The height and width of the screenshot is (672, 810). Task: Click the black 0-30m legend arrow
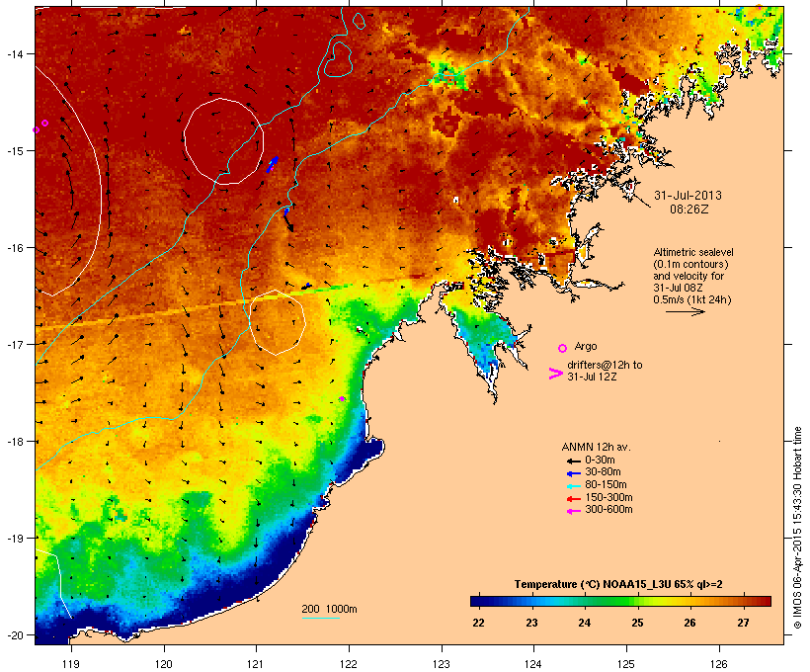tap(573, 461)
